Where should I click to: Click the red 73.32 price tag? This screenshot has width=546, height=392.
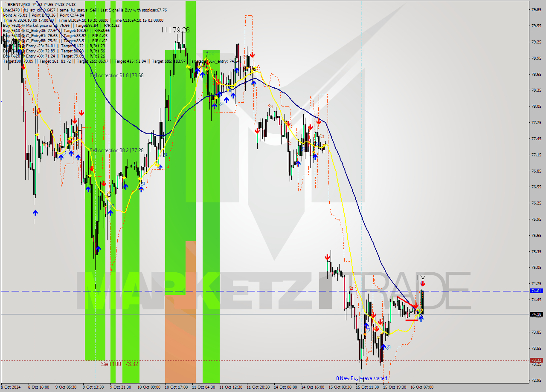pos(536,360)
